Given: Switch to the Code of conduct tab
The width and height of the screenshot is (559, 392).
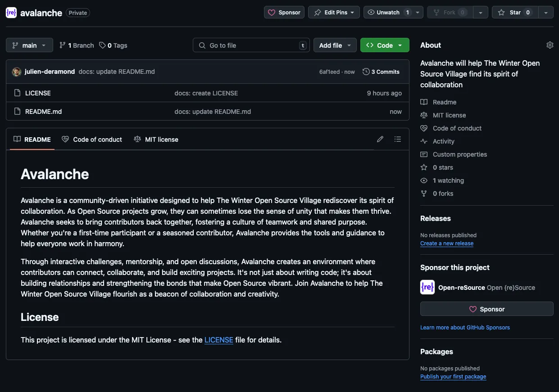Looking at the screenshot, I should (92, 140).
